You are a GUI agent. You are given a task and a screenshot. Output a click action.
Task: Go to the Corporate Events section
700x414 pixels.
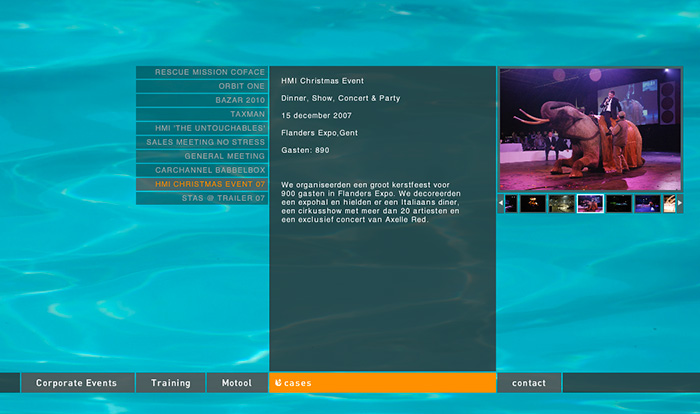click(x=77, y=383)
